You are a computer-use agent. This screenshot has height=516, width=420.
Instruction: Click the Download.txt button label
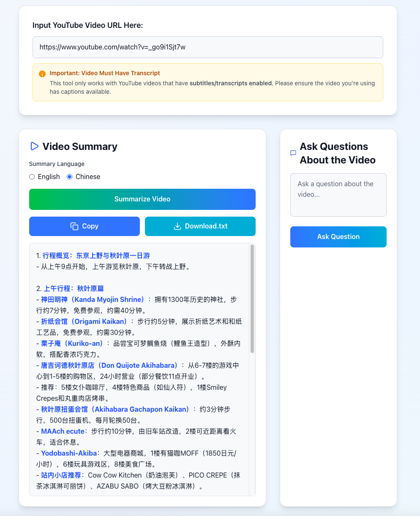[x=206, y=226]
